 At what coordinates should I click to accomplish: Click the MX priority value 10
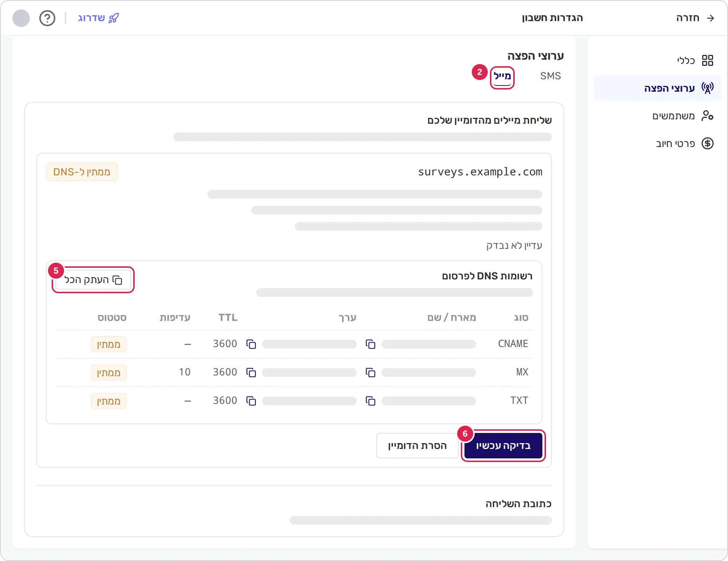pos(185,372)
